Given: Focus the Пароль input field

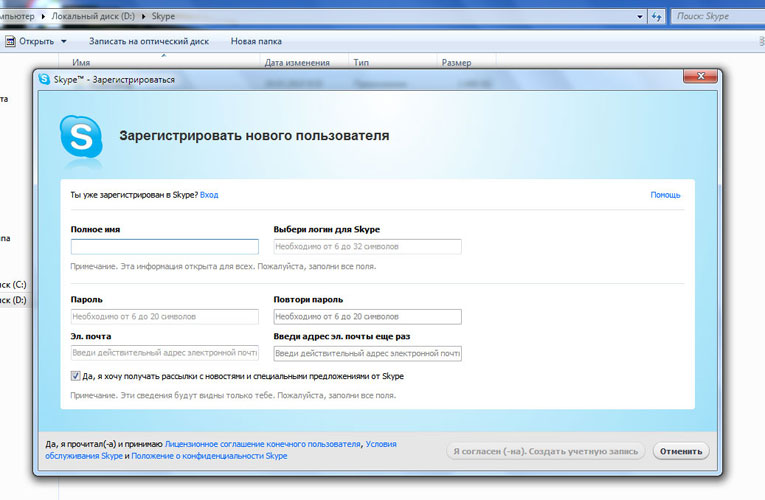Looking at the screenshot, I should (x=164, y=317).
